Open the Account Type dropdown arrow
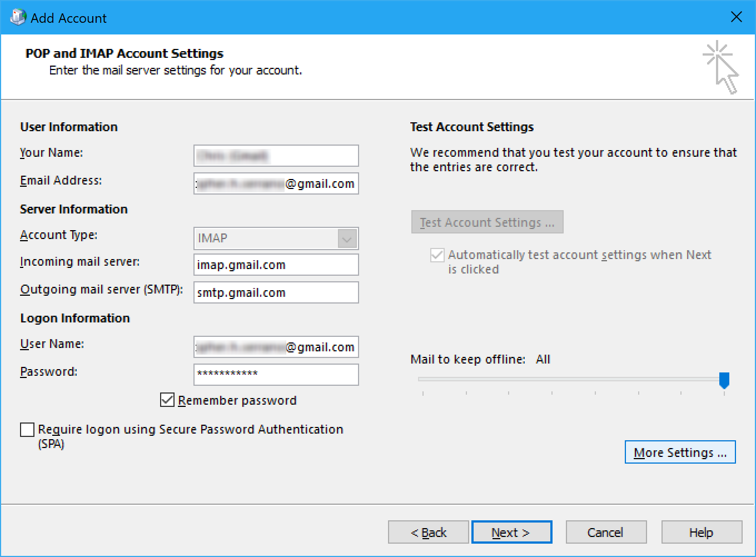756x557 pixels. (x=347, y=238)
